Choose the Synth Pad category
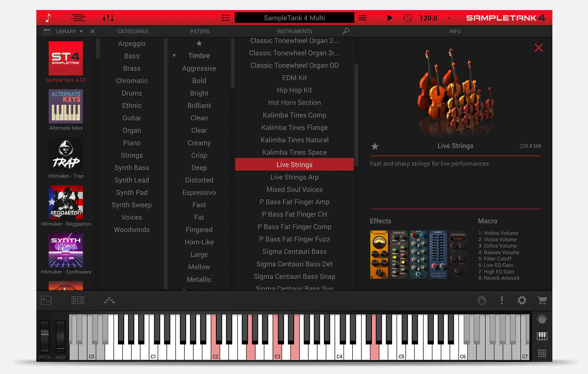This screenshot has height=374, width=588. (132, 193)
